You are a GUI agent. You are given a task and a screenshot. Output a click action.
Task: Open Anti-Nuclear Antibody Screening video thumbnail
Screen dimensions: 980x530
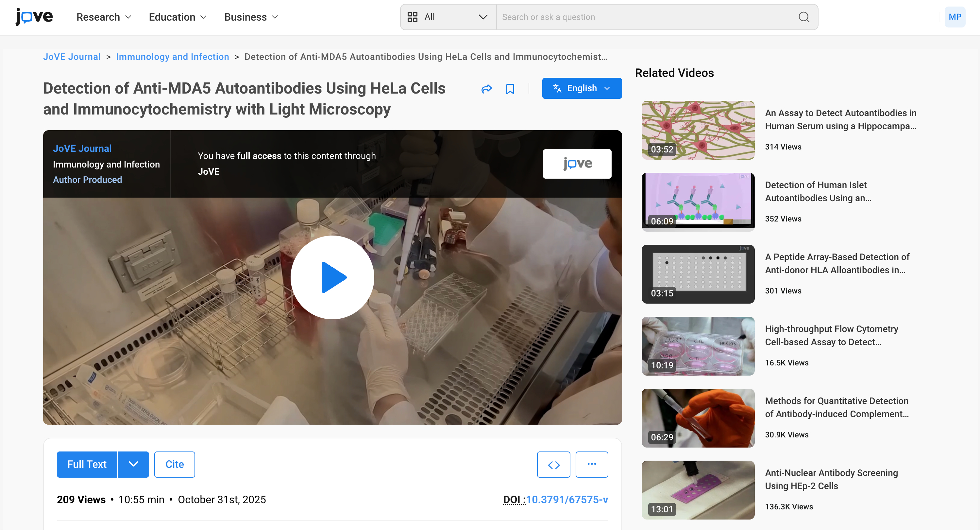tap(698, 490)
